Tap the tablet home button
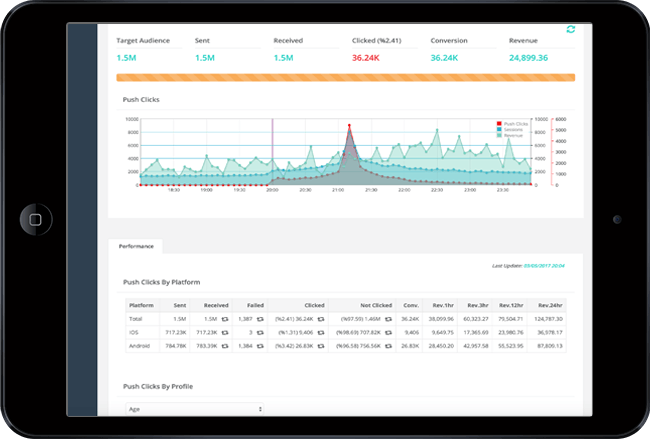The width and height of the screenshot is (650, 439). [x=36, y=219]
